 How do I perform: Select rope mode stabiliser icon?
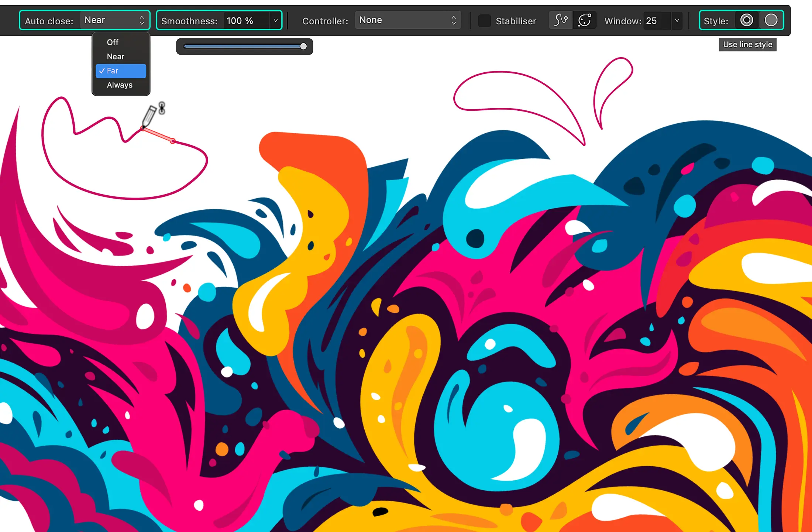point(561,20)
